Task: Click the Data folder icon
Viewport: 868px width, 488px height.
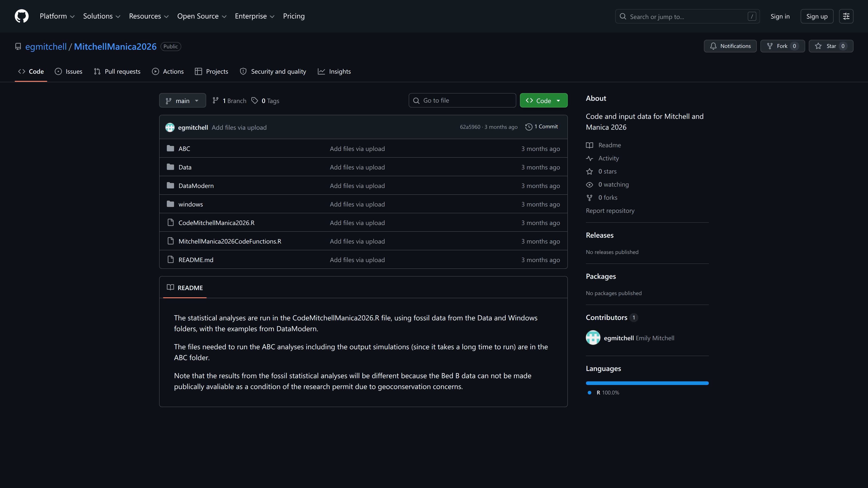Action: [x=170, y=167]
